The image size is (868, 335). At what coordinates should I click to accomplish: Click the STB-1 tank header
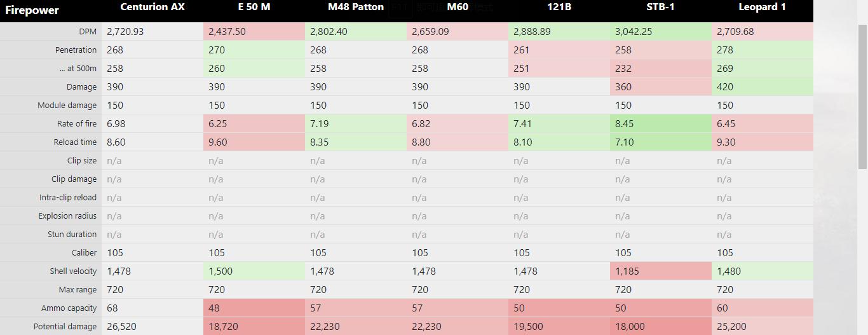click(x=660, y=8)
